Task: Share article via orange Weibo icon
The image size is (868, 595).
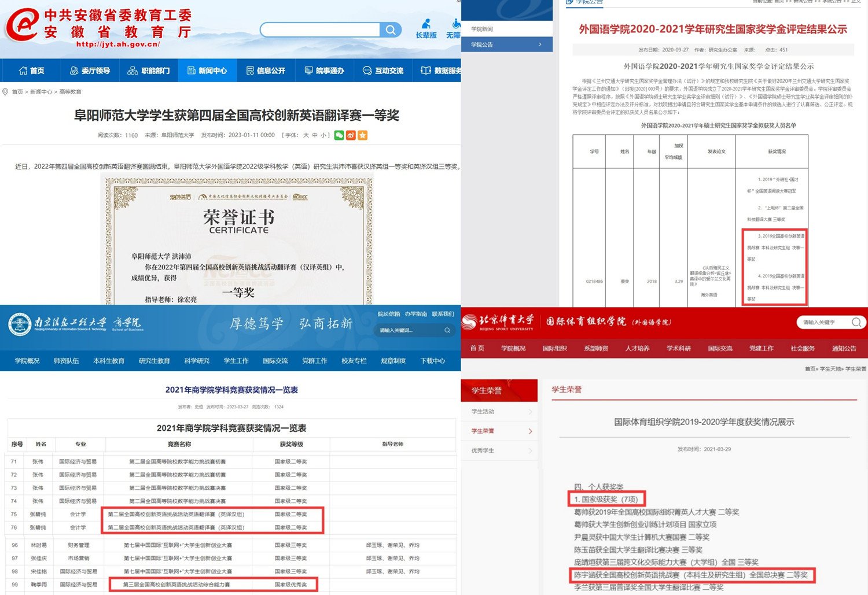Action: point(351,135)
